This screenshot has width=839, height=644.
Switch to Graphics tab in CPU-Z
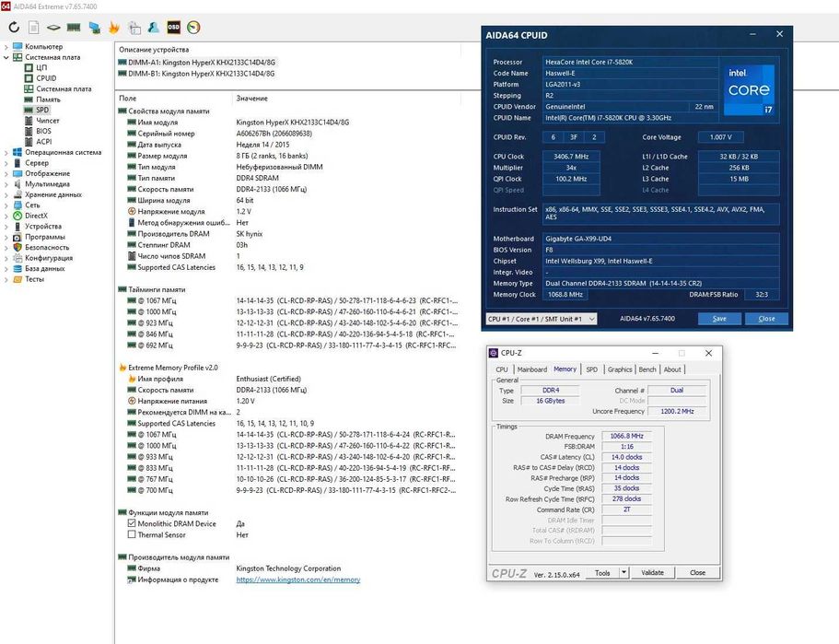pos(620,369)
